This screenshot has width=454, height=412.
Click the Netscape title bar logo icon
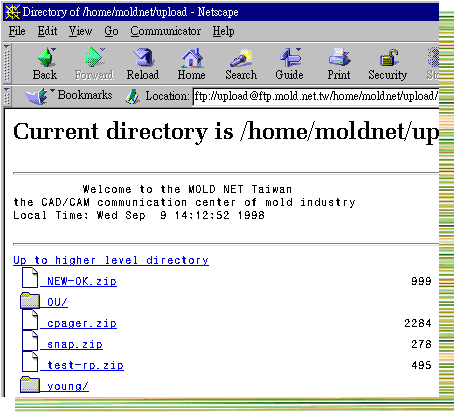click(13, 12)
